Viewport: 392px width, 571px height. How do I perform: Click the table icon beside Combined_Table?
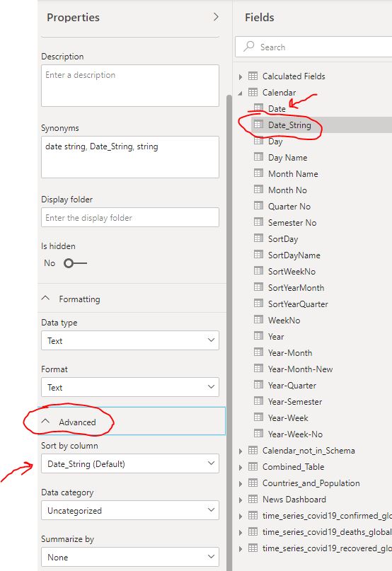click(x=253, y=466)
